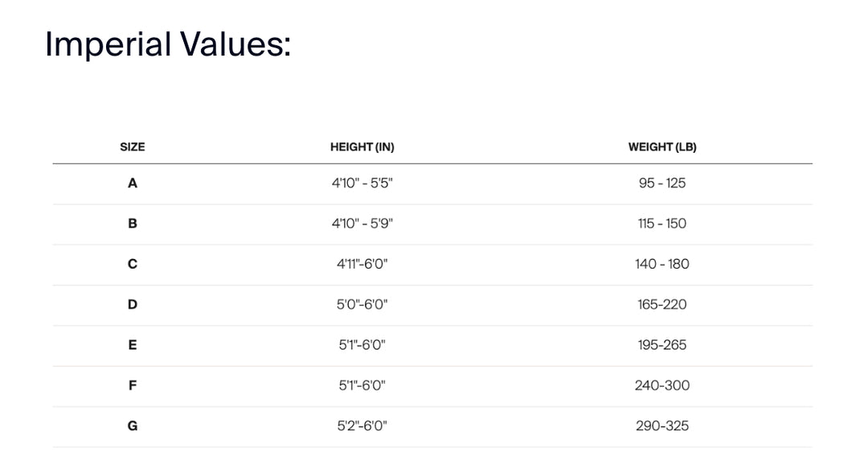Select the 4'10" - 5'9" height value

pos(362,224)
